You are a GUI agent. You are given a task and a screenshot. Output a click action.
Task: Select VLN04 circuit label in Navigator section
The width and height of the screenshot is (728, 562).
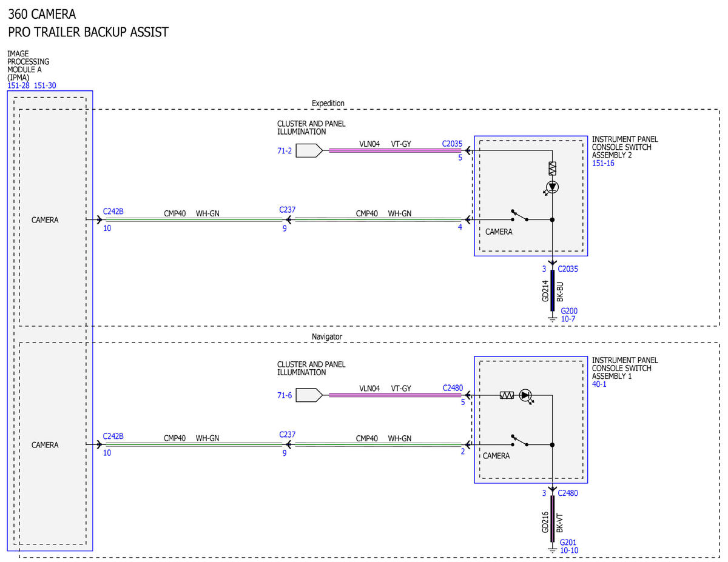point(369,388)
